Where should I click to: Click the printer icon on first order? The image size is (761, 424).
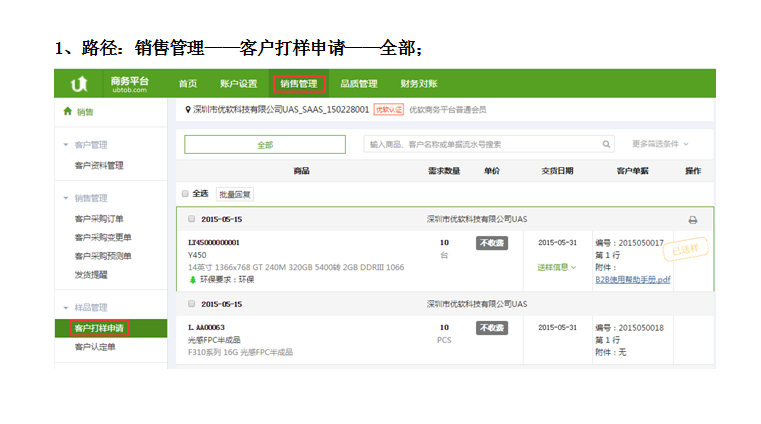coord(692,220)
